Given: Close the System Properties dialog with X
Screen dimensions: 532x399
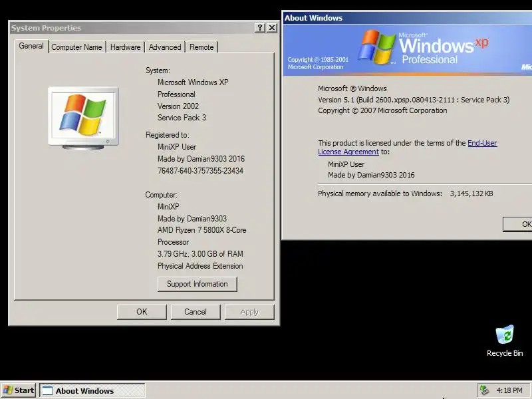Looking at the screenshot, I should click(x=272, y=28).
